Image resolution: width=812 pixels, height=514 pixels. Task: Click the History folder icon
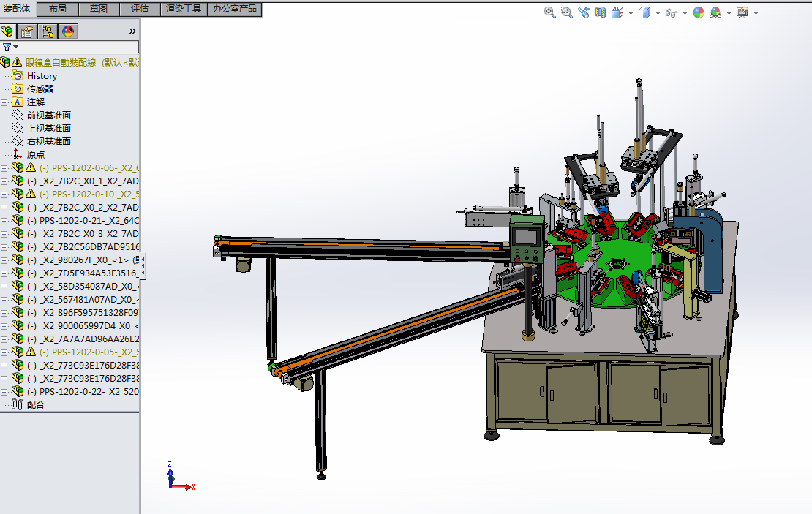(x=18, y=75)
